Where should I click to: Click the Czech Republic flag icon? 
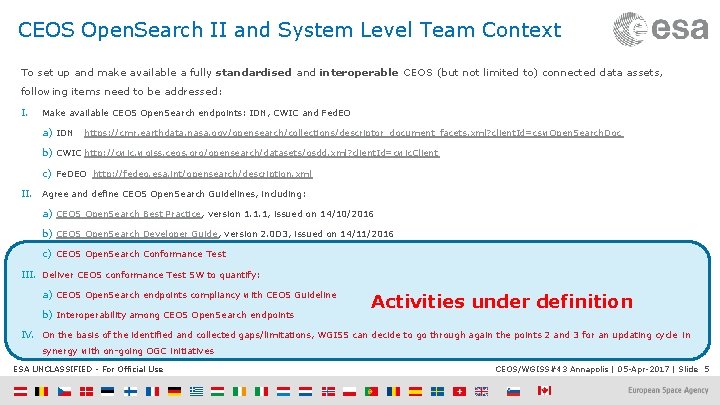(64, 391)
